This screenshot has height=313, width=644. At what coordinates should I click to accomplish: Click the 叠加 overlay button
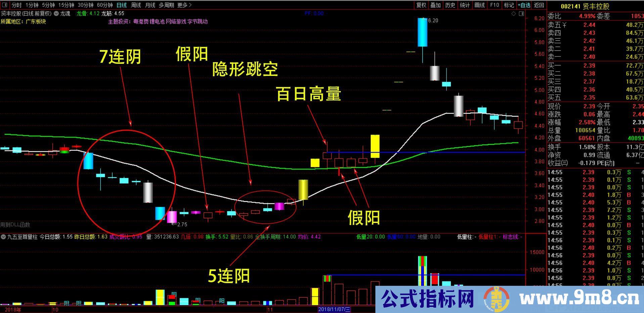(435, 5)
